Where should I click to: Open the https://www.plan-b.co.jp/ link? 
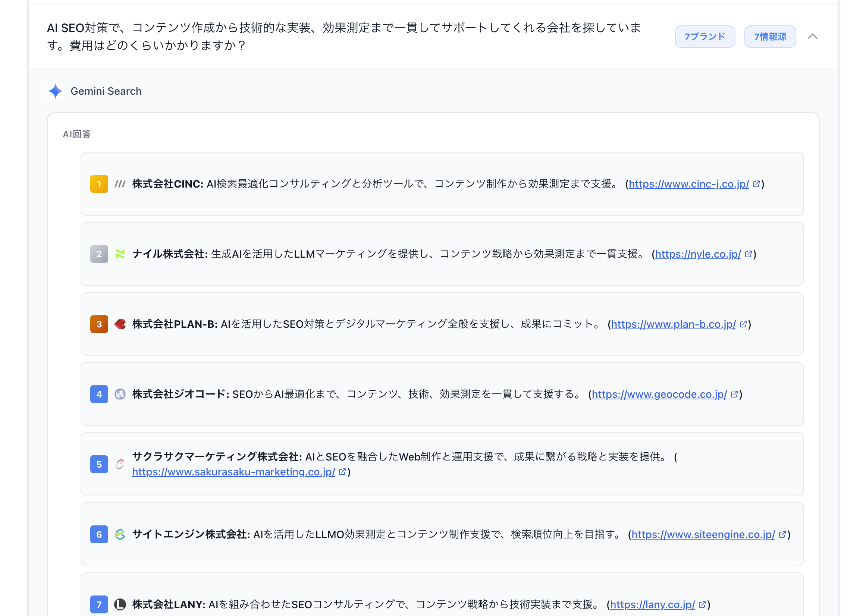click(x=673, y=325)
